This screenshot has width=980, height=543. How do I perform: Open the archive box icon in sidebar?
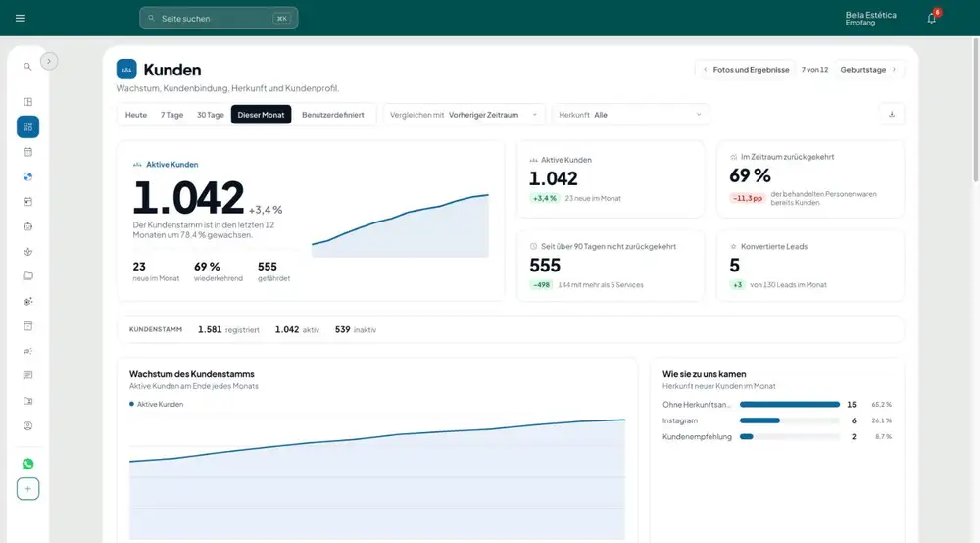click(27, 326)
